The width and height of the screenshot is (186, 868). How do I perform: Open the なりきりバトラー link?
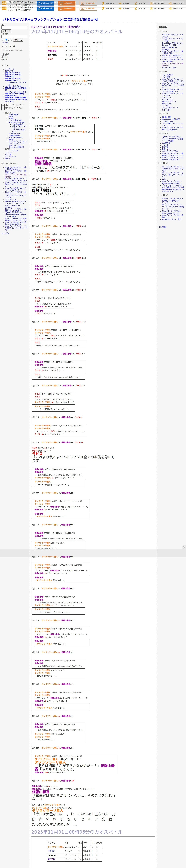point(15,134)
